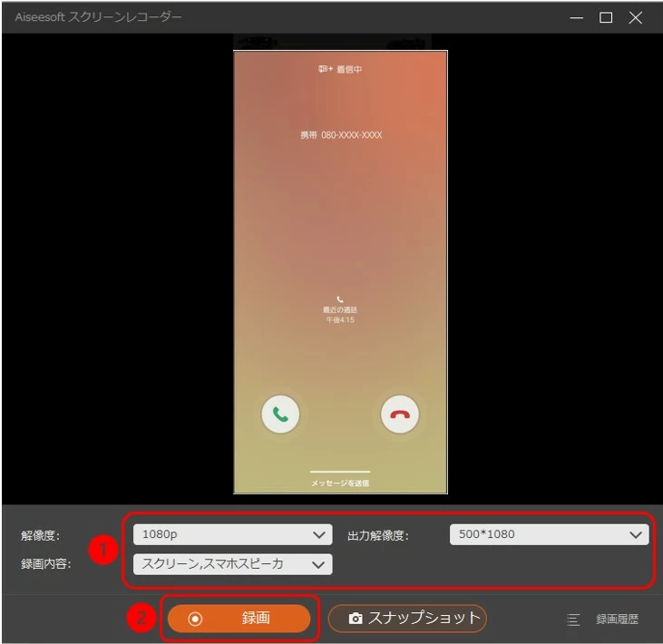Open the 録画内容 スクリーン,スマホスピーカ dropdown
This screenshot has height=644, width=663.
(232, 564)
